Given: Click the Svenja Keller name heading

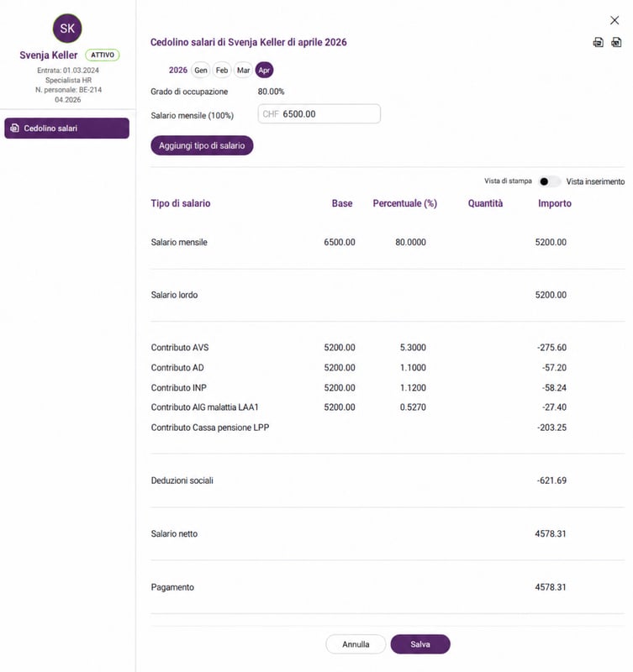Looking at the screenshot, I should pos(49,55).
